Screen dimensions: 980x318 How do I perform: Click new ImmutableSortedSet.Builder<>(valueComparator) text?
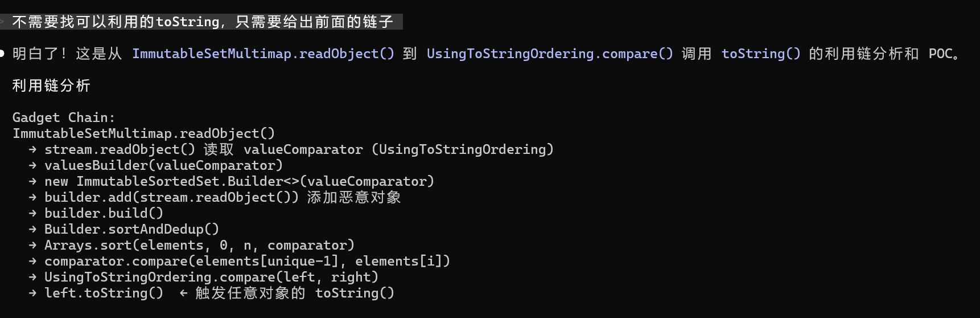click(x=239, y=181)
